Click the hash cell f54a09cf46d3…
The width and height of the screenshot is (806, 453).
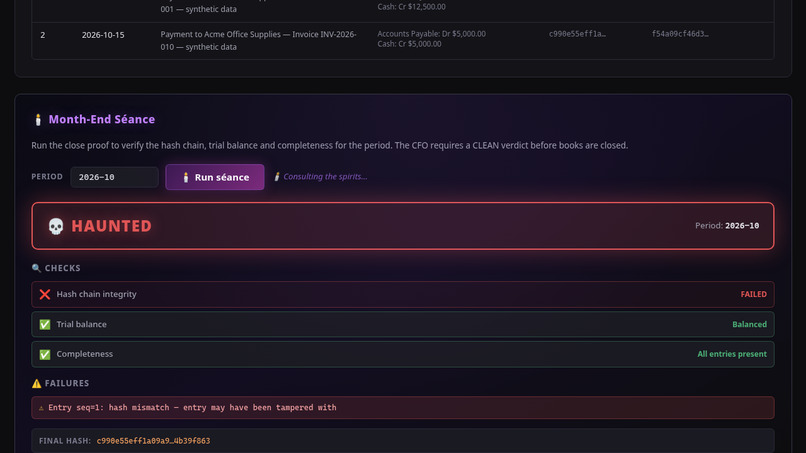[680, 34]
